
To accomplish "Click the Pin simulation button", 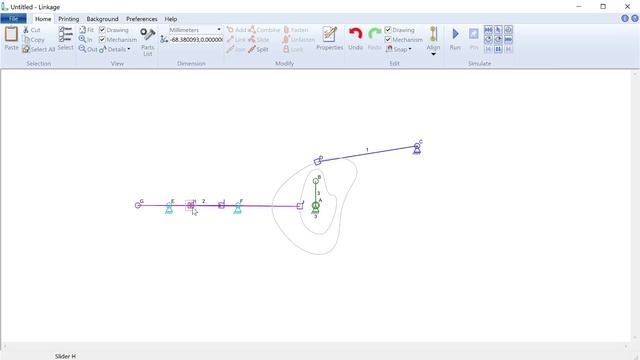I will click(x=473, y=39).
